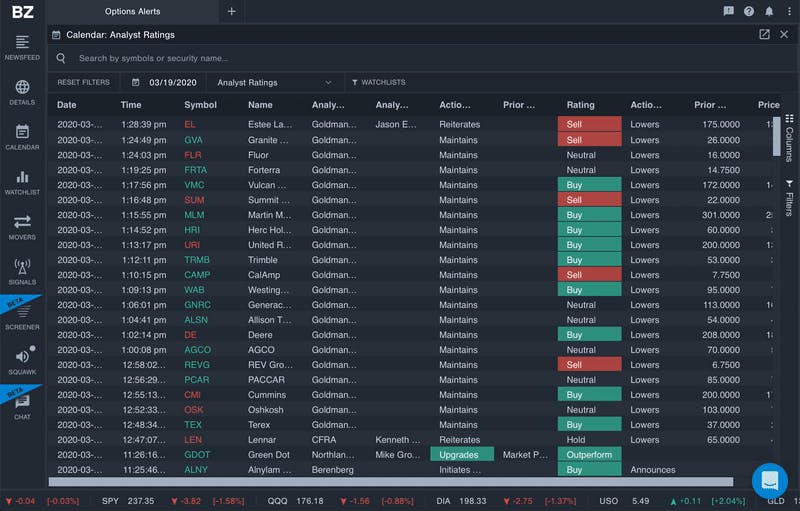This screenshot has width=800, height=511.
Task: Sort by the Rating column header
Action: (x=581, y=105)
